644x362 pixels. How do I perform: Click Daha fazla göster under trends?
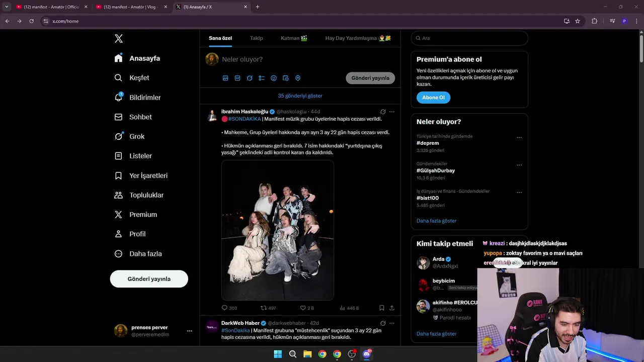pos(436,221)
